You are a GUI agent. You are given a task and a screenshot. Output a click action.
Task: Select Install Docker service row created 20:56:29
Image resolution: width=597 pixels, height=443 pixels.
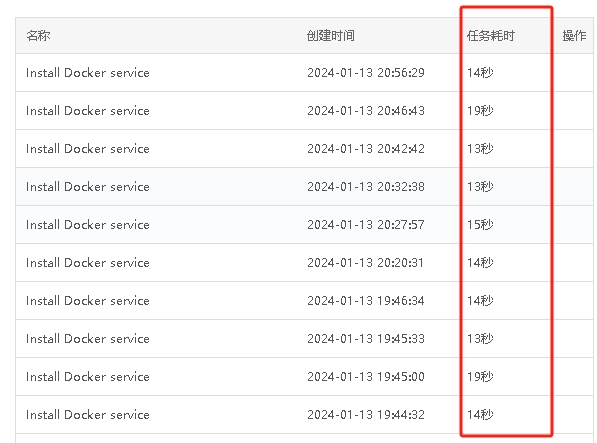[304, 72]
